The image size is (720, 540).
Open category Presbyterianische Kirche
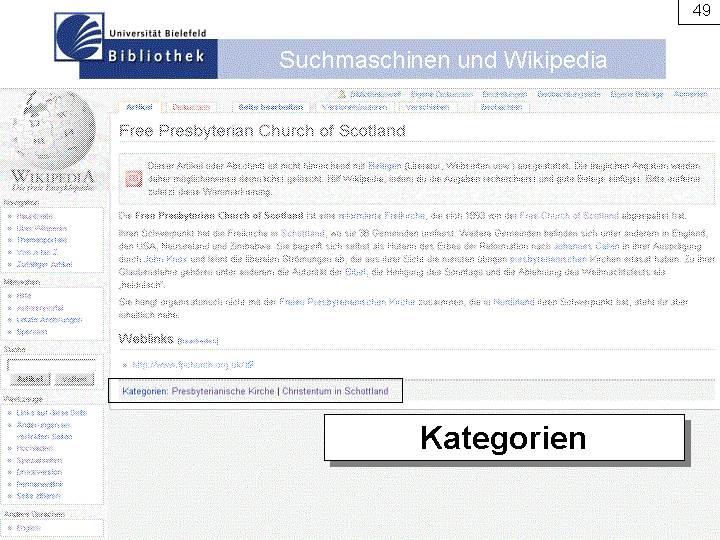223,391
